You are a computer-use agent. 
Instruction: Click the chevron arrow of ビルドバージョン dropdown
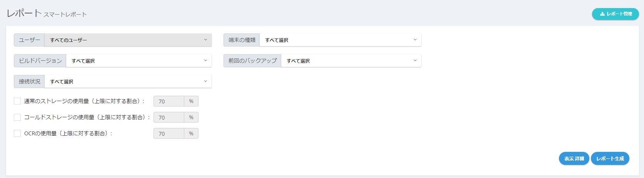(205, 60)
